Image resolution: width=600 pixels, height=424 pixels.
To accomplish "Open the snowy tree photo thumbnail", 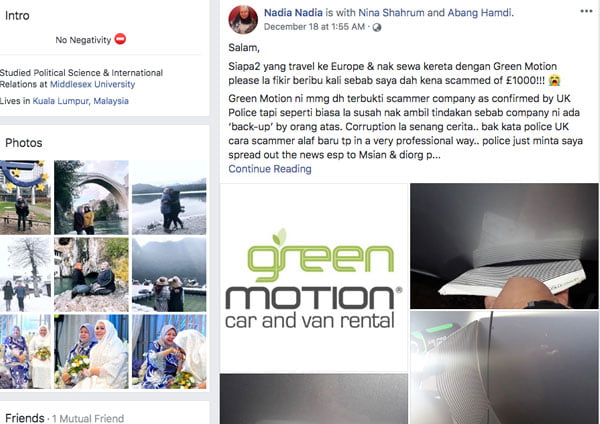I will point(25,274).
